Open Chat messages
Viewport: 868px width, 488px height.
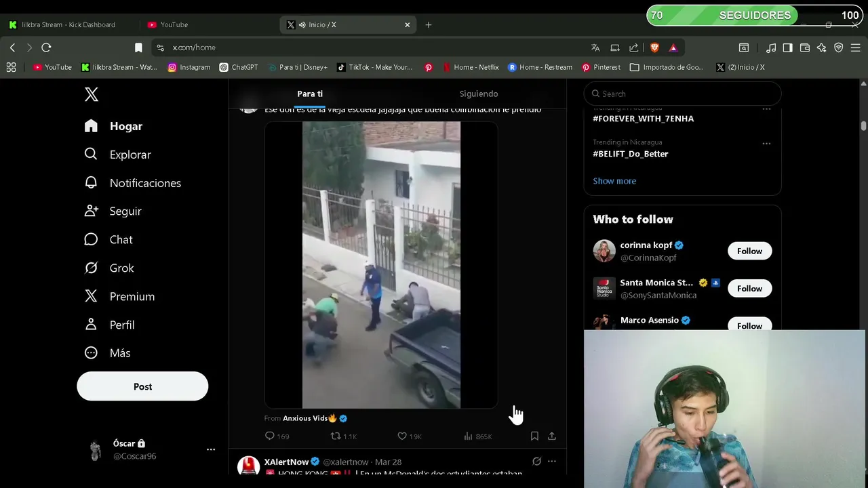pyautogui.click(x=108, y=239)
